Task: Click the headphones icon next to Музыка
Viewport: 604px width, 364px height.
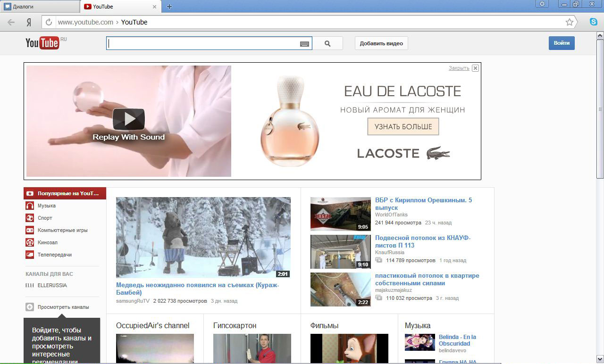Action: pos(30,206)
